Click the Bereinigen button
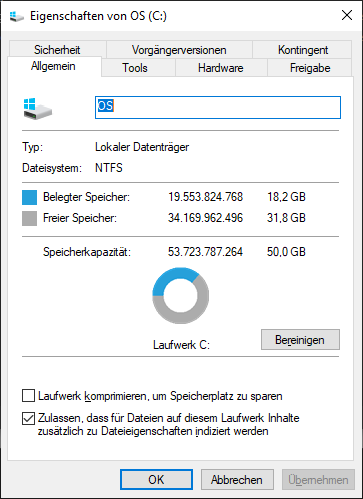 300,340
